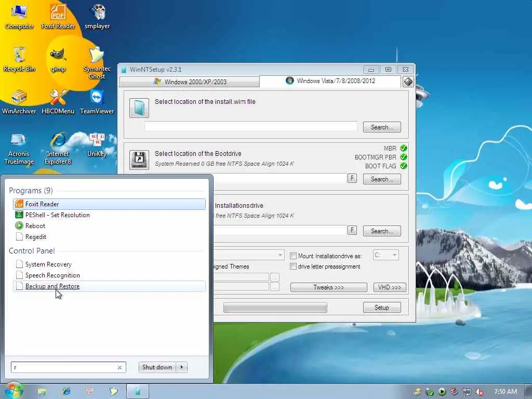Image resolution: width=532 pixels, height=399 pixels.
Task: Switch to the WinNTSetup taskbar button
Action: coord(137,392)
